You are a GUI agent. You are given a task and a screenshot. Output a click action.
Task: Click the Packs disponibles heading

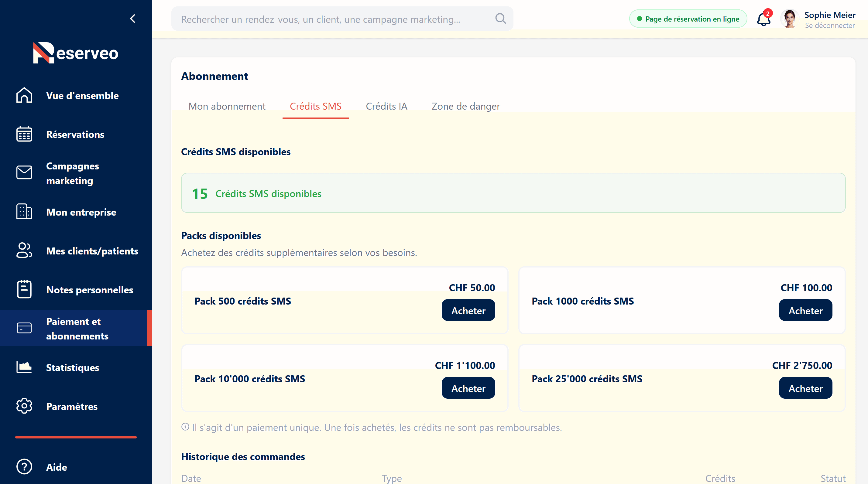(x=221, y=235)
